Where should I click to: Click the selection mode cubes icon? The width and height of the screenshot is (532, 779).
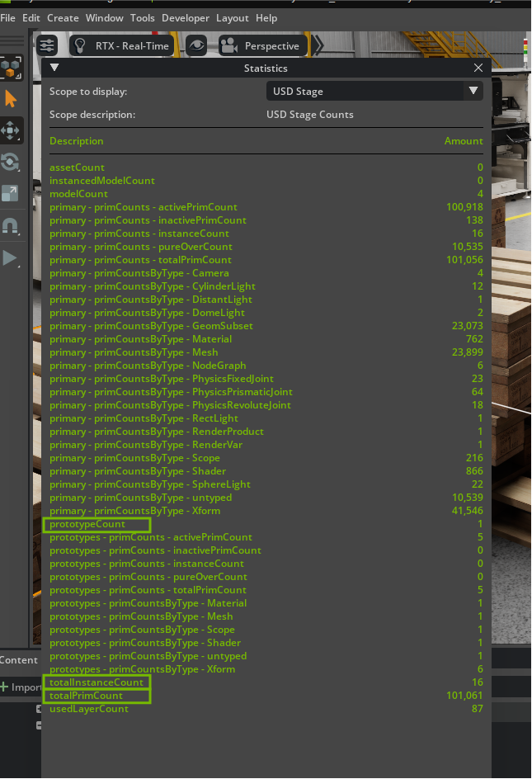11,67
